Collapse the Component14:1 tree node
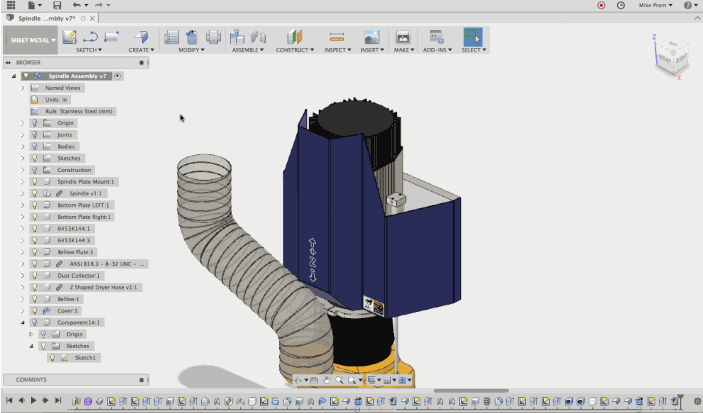 pyautogui.click(x=22, y=322)
